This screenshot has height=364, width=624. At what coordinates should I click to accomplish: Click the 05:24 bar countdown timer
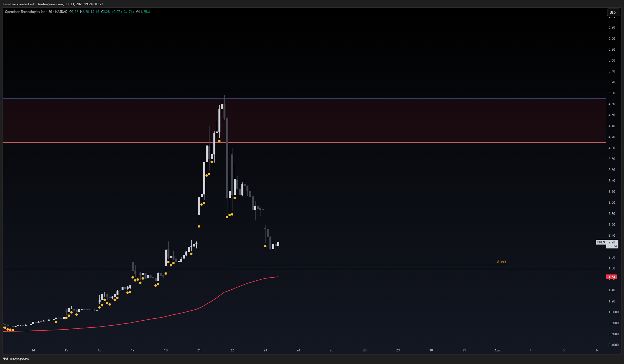(x=612, y=246)
